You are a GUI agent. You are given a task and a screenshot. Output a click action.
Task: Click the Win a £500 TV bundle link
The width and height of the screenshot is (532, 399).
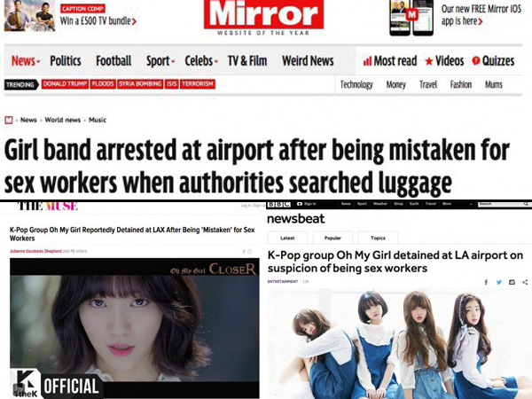click(x=98, y=21)
